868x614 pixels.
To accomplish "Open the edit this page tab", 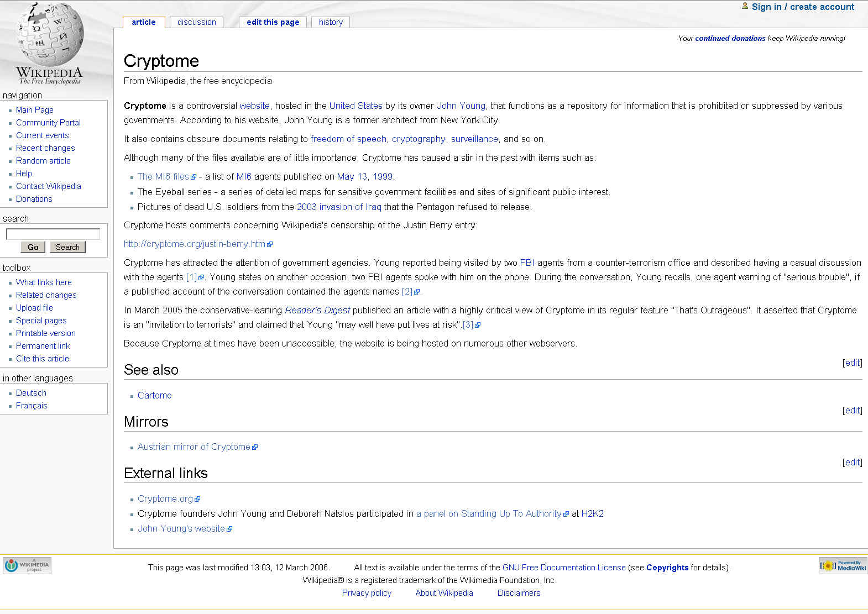I will tap(273, 22).
